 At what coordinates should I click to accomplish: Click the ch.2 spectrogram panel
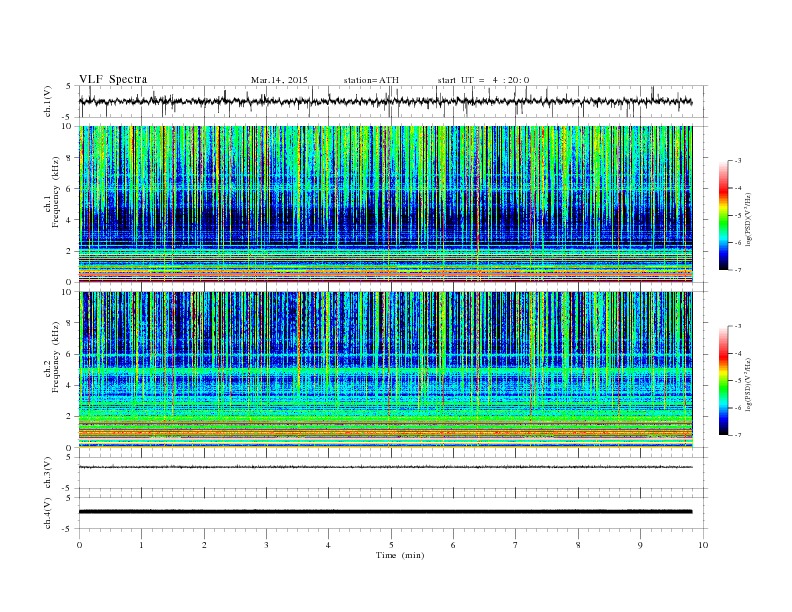[x=385, y=370]
